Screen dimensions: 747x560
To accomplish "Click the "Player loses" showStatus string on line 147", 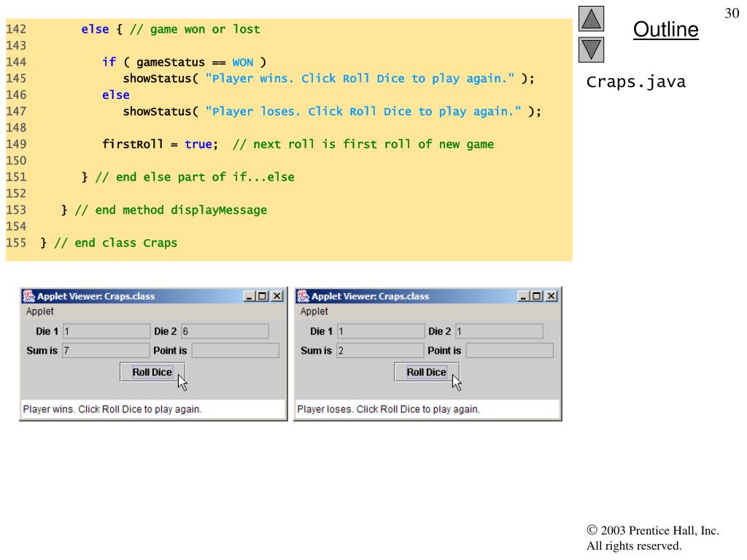I will (363, 112).
